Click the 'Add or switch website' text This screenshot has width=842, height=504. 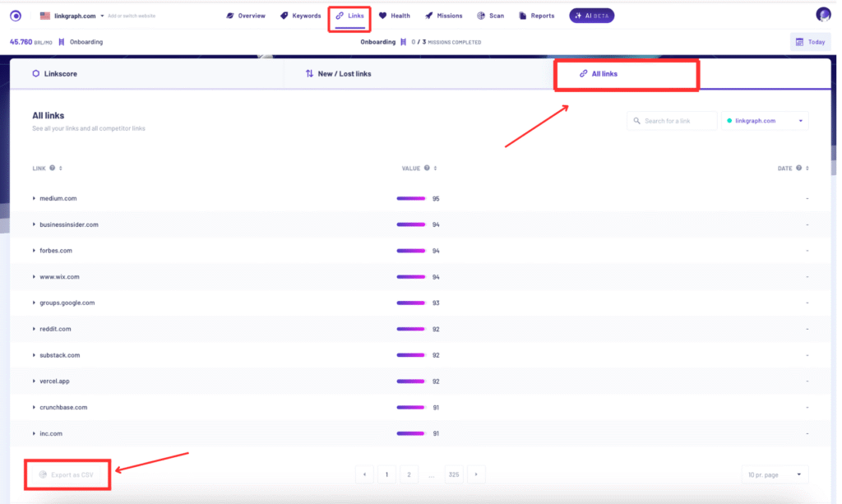coord(132,16)
